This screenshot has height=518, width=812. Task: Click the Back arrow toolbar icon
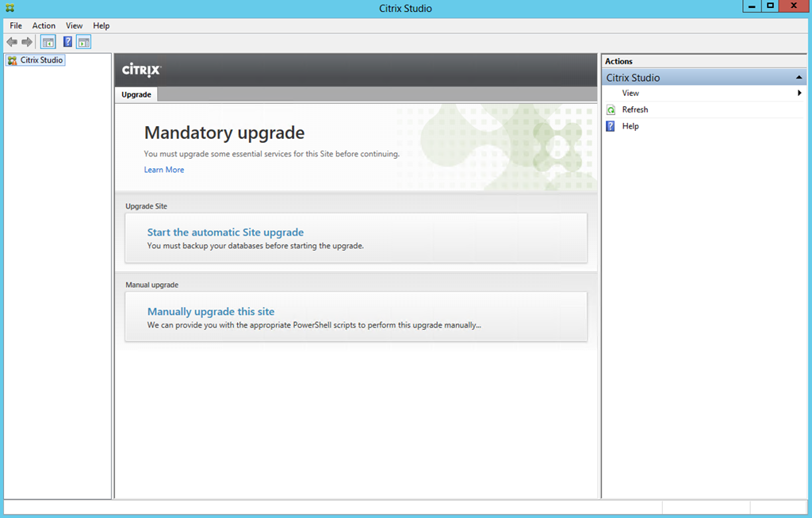point(12,42)
